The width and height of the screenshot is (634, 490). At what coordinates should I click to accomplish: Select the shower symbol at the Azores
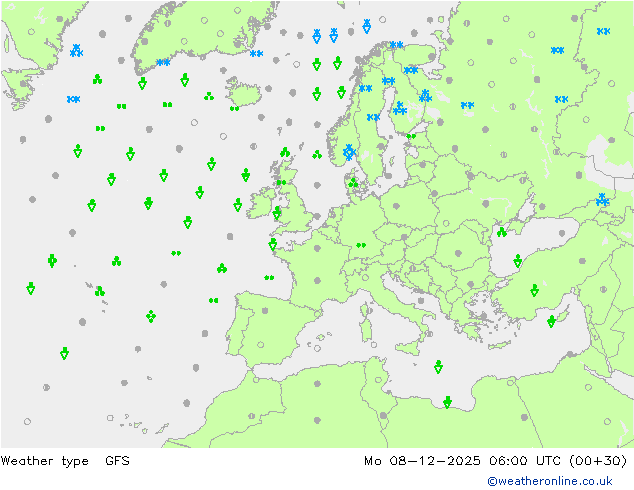coord(100,291)
